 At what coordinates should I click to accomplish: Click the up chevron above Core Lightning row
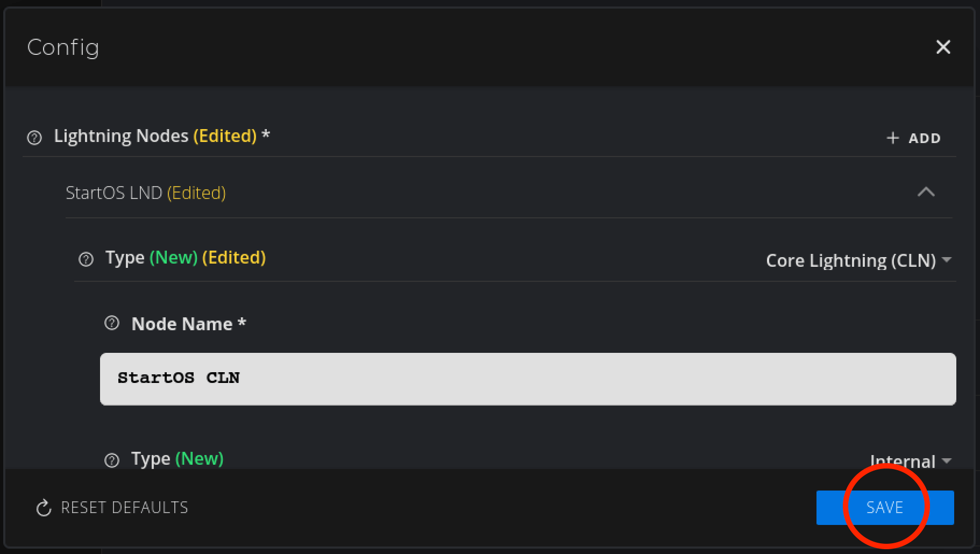(x=926, y=193)
